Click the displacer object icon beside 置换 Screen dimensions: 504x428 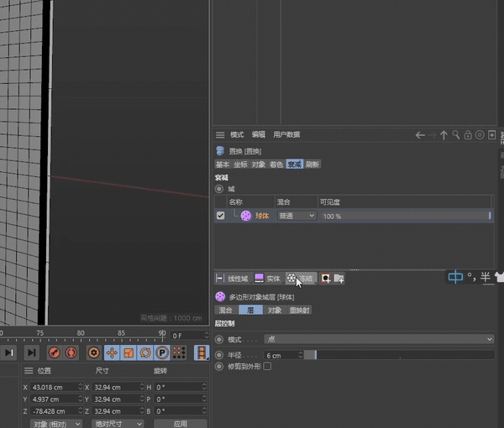point(220,150)
